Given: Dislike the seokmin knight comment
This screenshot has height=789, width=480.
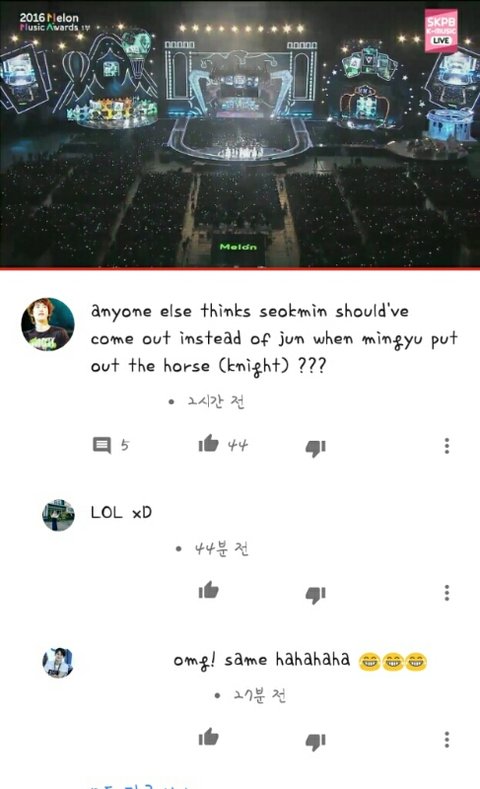Looking at the screenshot, I should (x=315, y=448).
